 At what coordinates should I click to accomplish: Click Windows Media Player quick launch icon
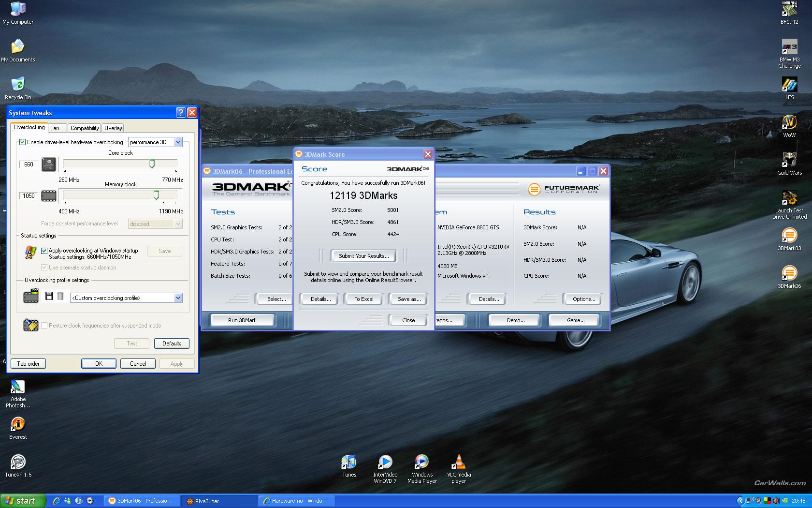point(89,501)
